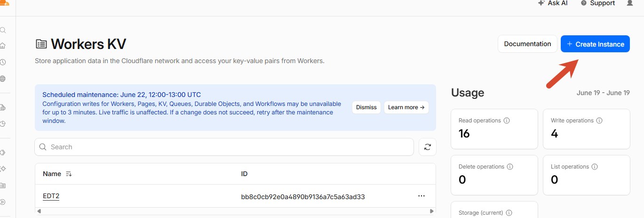Image resolution: width=644 pixels, height=218 pixels.
Task: Open the three-dot menu for EDT2
Action: click(421, 196)
